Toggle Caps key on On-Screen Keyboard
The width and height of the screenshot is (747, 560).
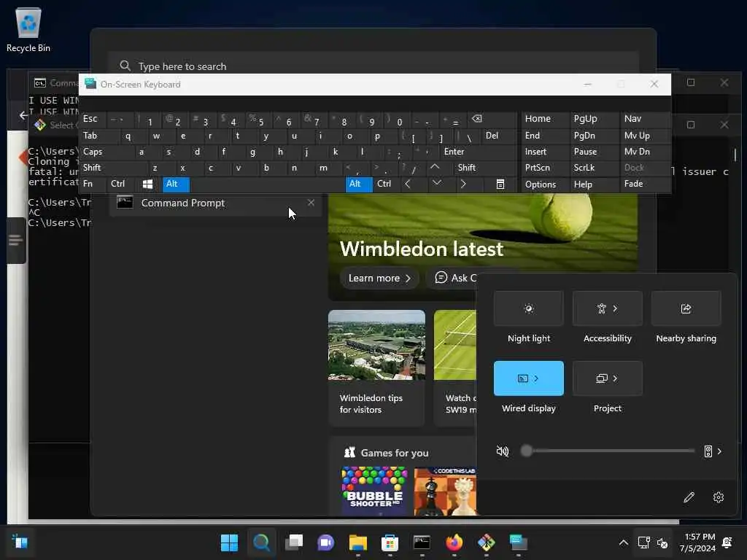pyautogui.click(x=107, y=152)
